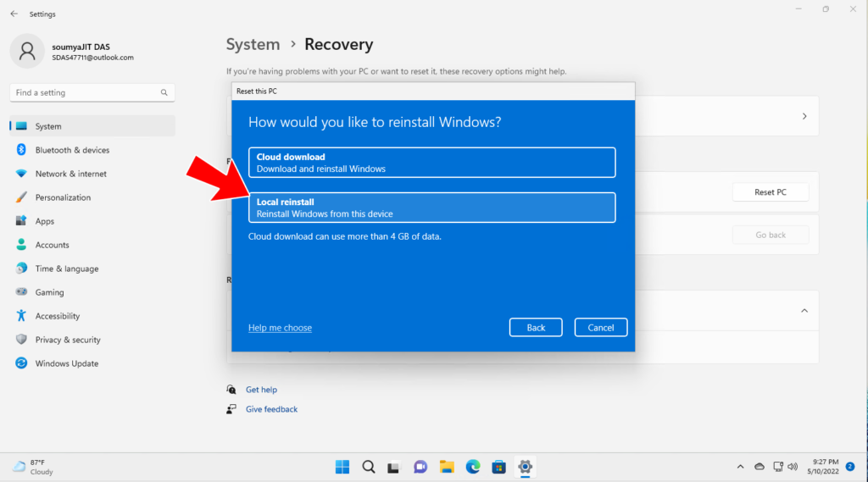Click the Give feedback icon
Screen dimensions: 868x482
pos(231,409)
